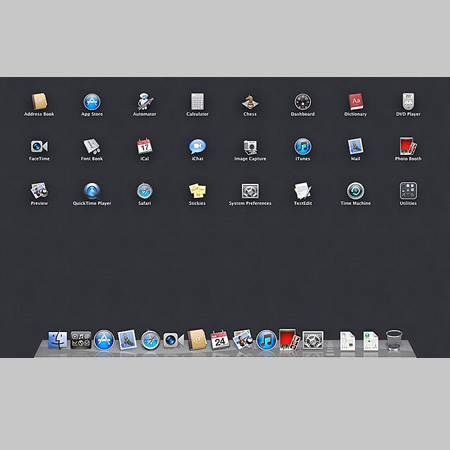Click the FaceTime camera in the Dock
Image resolution: width=450 pixels, height=450 pixels.
[x=173, y=340]
